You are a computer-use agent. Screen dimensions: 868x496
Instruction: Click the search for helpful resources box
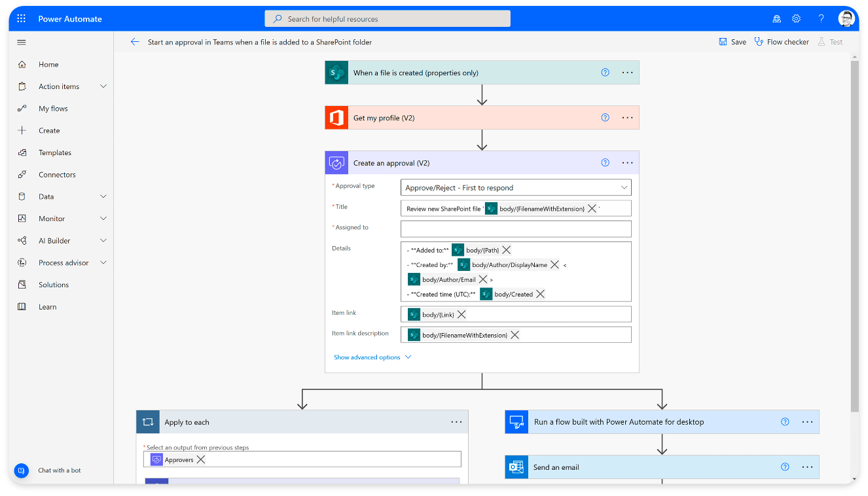pos(388,19)
